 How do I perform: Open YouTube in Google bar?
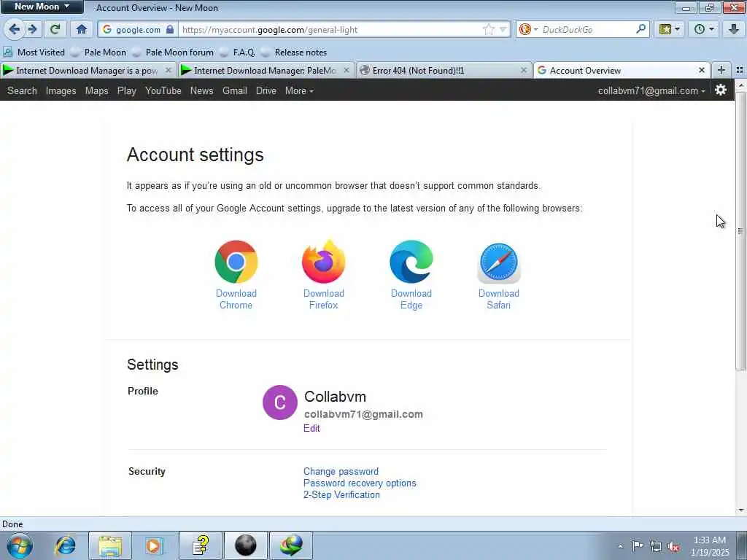[163, 90]
